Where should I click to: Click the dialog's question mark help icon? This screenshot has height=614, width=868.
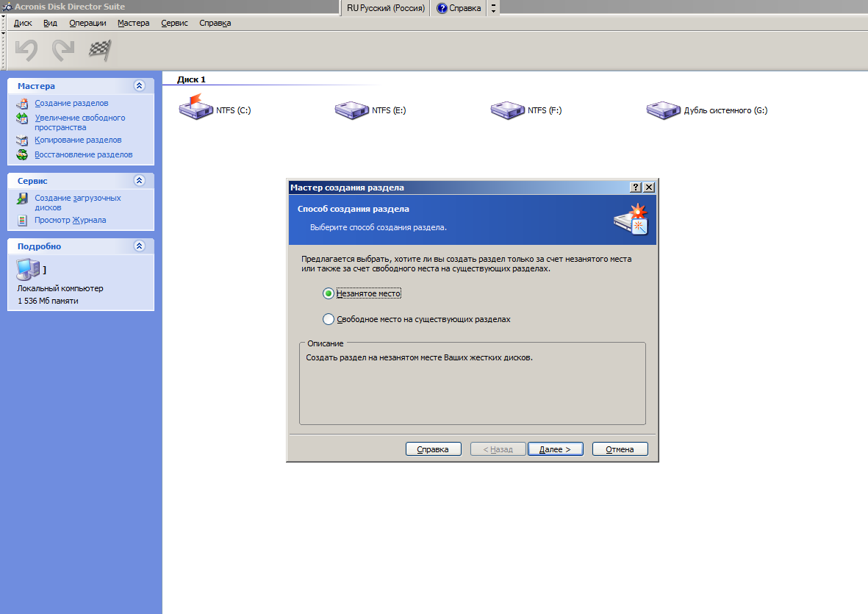click(x=636, y=188)
